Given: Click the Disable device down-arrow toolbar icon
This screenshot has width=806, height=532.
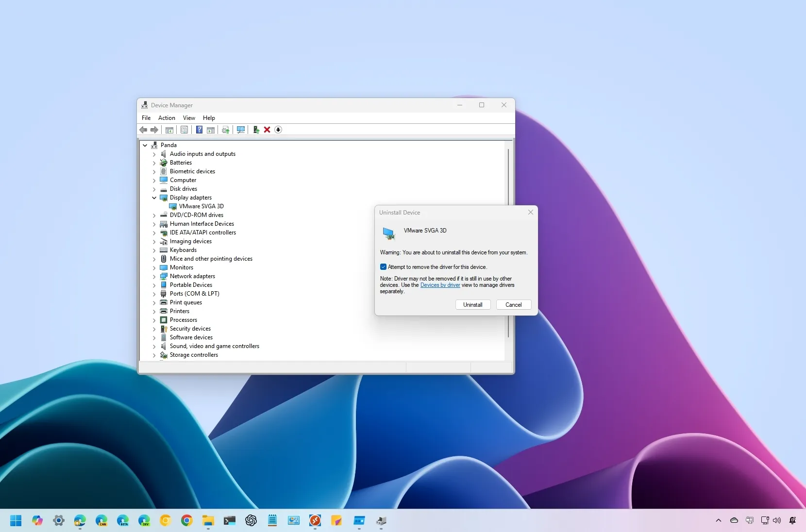Looking at the screenshot, I should 278,130.
